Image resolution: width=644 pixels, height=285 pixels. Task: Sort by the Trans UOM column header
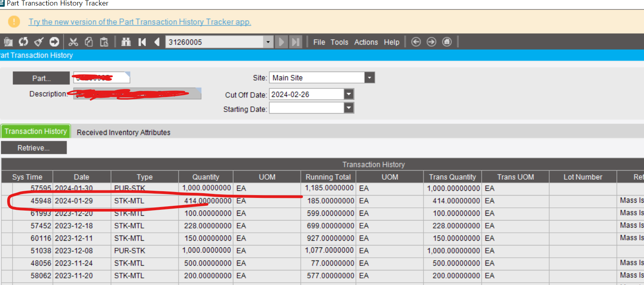(516, 177)
